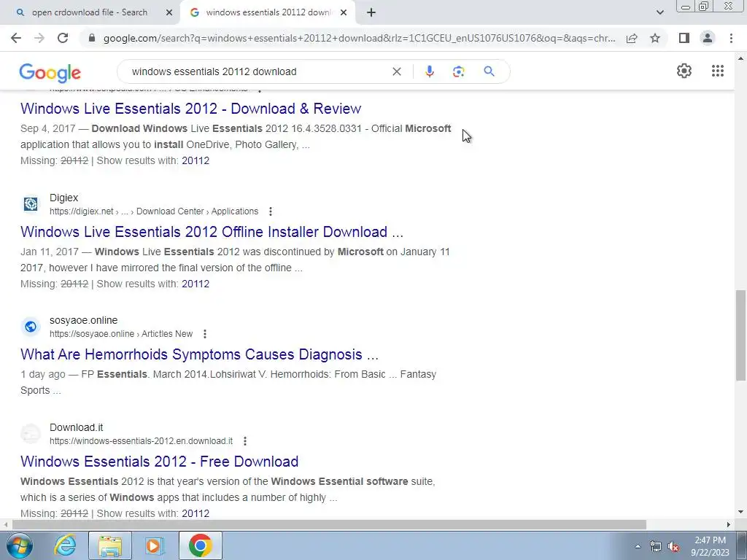Launch Internet Explorer from the taskbar
This screenshot has width=747, height=560.
[x=65, y=545]
